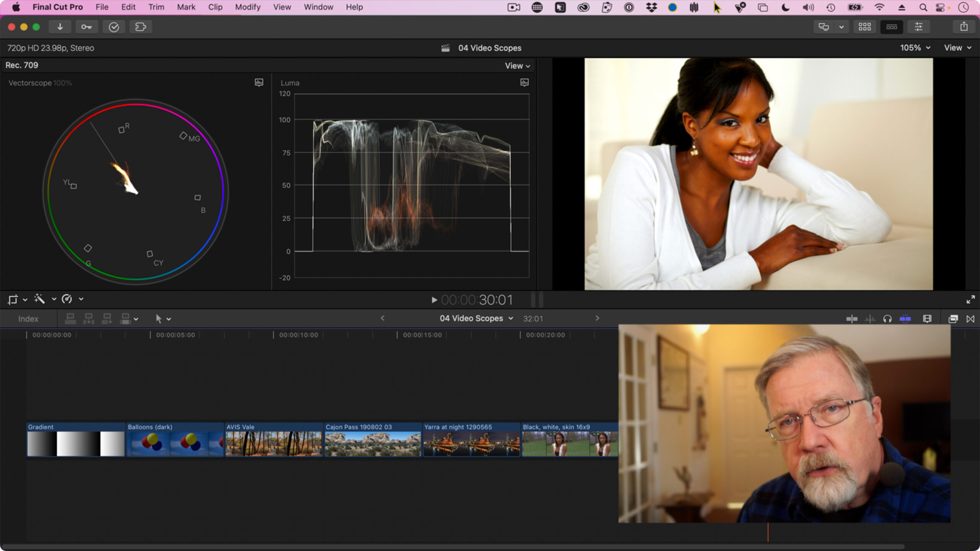Expand the edit options chevron

136,319
